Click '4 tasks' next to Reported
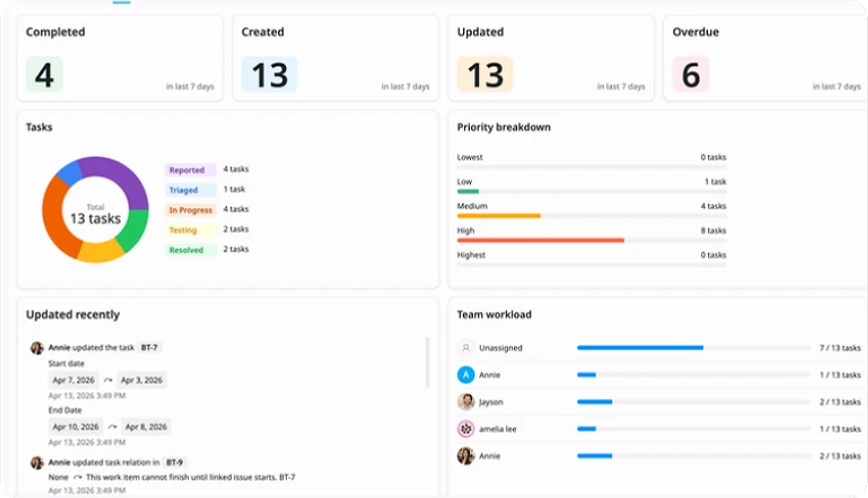The width and height of the screenshot is (868, 498). pos(236,169)
